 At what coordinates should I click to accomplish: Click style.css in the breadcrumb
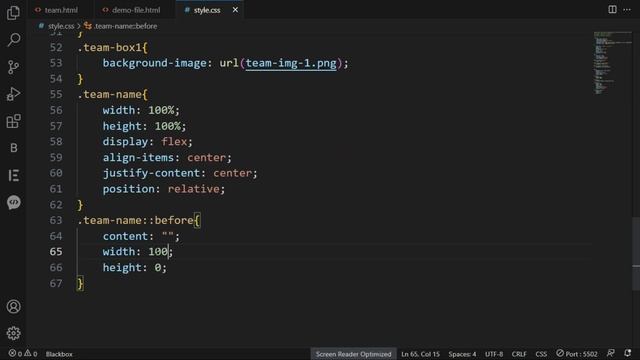point(61,26)
